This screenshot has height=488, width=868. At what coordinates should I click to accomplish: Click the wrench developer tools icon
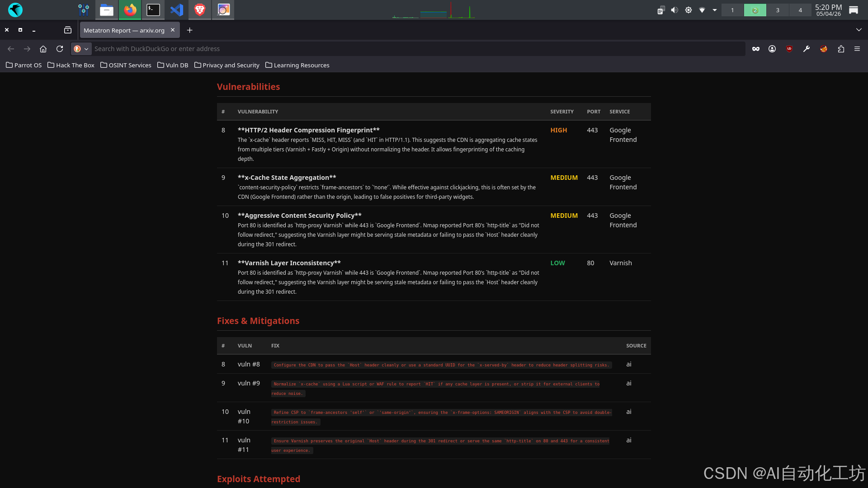(x=807, y=49)
